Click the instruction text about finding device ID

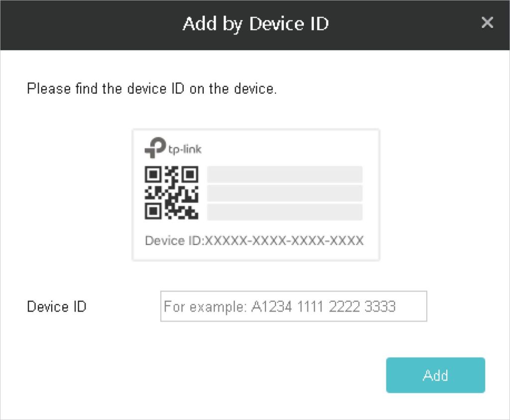(x=152, y=88)
